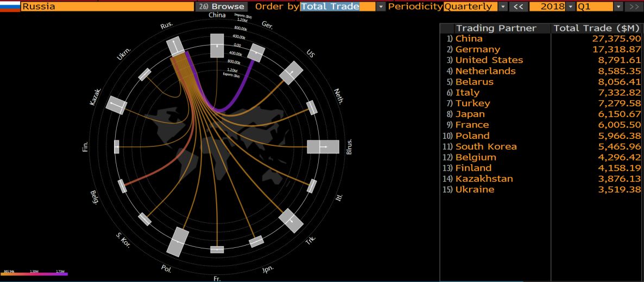Click the Russia country input field
Image resolution: width=644 pixels, height=282 pixels.
click(107, 7)
